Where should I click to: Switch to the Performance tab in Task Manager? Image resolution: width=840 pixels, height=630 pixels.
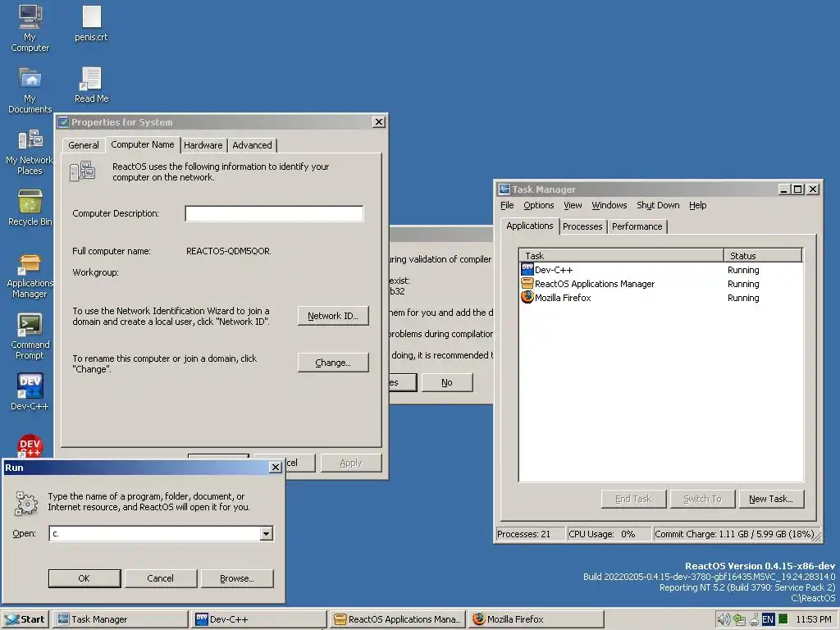coord(637,226)
